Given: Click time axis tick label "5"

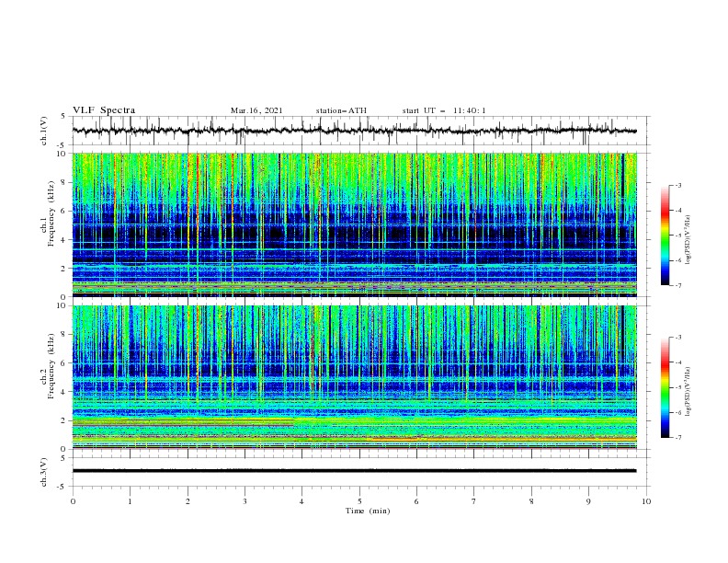Looking at the screenshot, I should tap(359, 501).
